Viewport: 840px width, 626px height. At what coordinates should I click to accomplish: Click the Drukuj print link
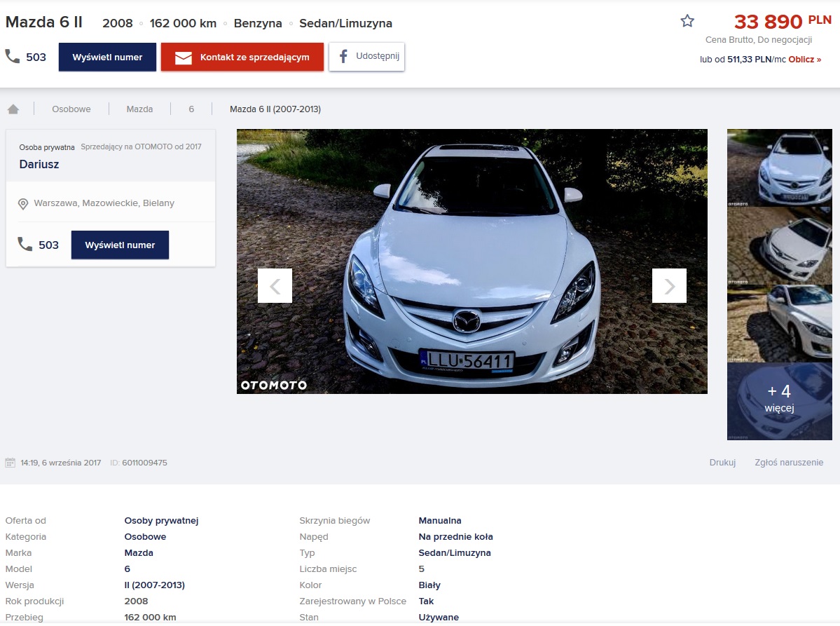point(722,463)
